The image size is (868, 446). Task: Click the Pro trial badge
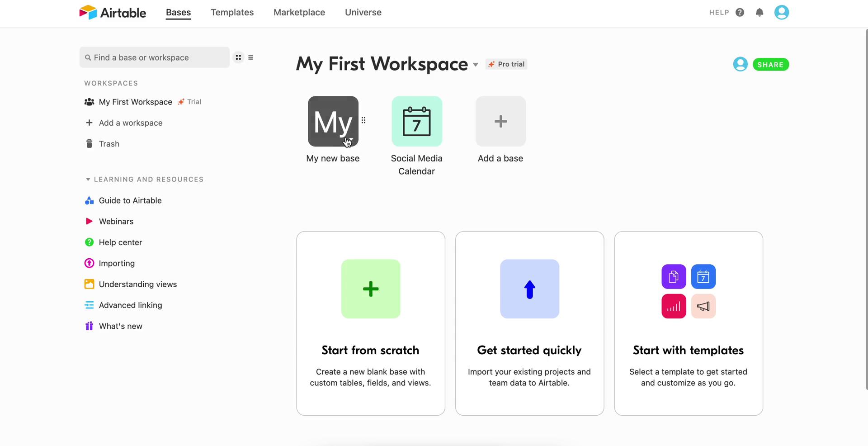(506, 64)
